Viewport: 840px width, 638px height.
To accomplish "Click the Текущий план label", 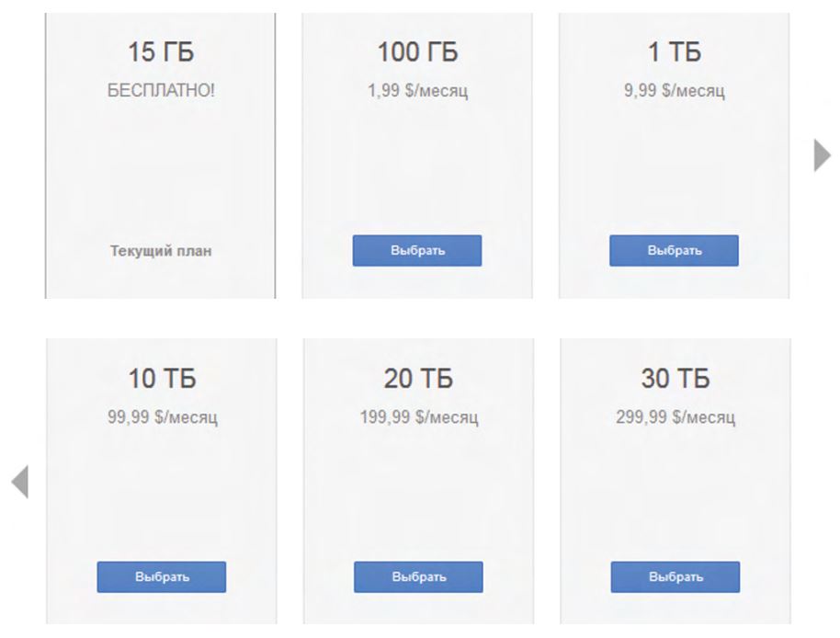I will [x=161, y=251].
